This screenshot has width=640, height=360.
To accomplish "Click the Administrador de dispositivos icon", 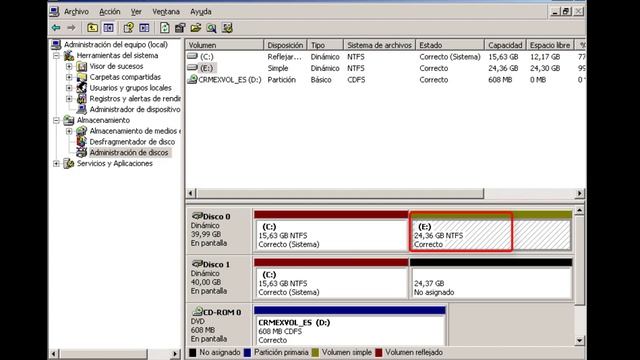I will click(82, 109).
